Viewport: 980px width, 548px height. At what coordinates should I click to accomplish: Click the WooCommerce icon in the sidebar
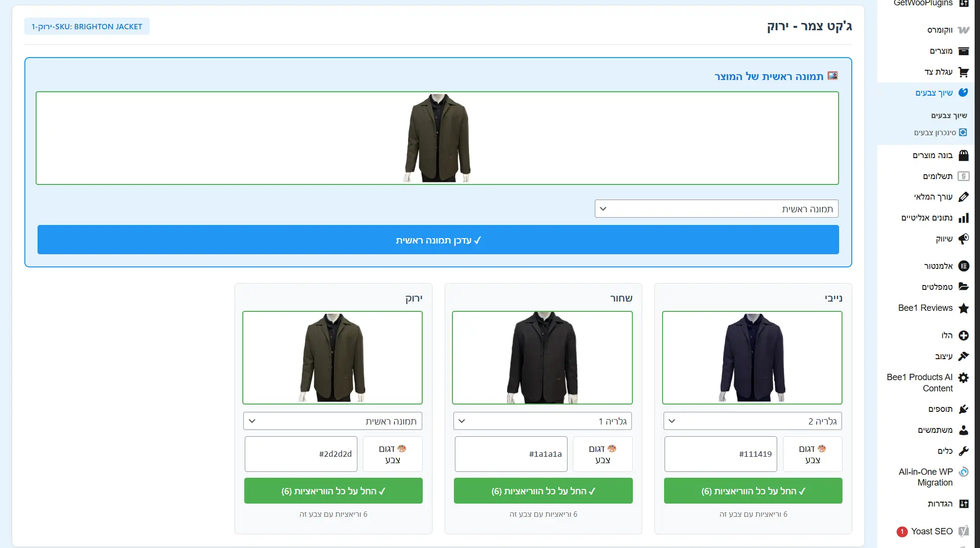(x=963, y=30)
